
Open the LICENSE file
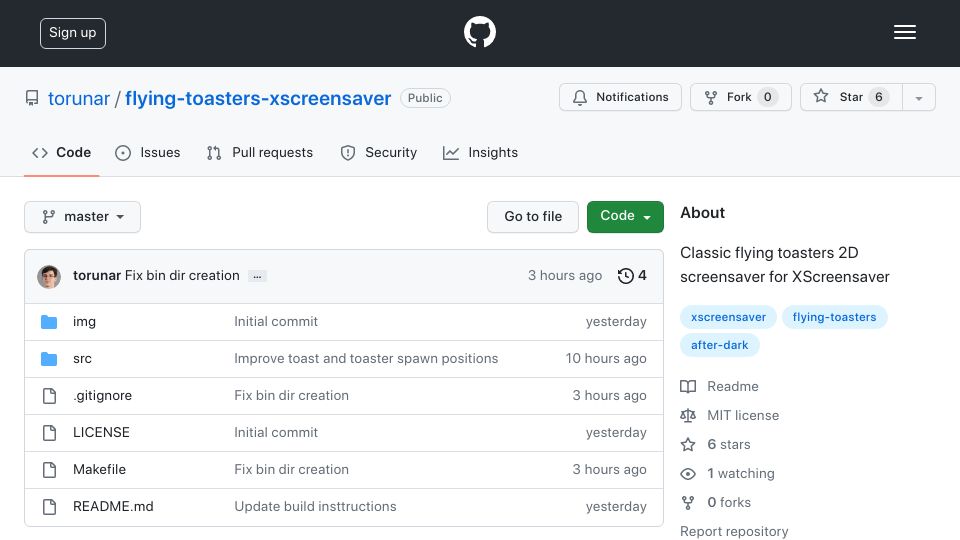[x=101, y=432]
